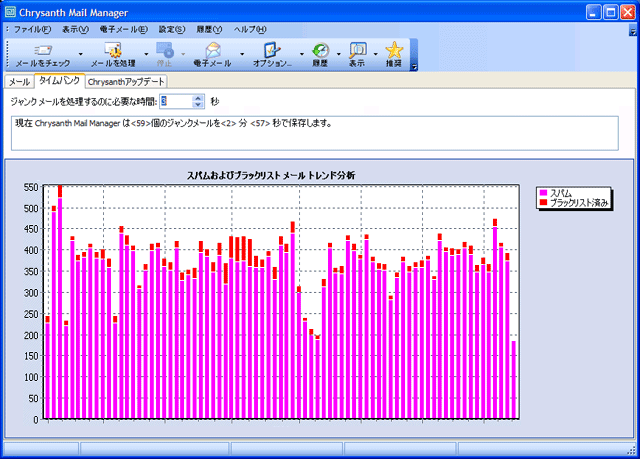Viewport: 640px width, 459px height.
Task: Click the magenta スパム legend swatch
Action: pyautogui.click(x=543, y=193)
